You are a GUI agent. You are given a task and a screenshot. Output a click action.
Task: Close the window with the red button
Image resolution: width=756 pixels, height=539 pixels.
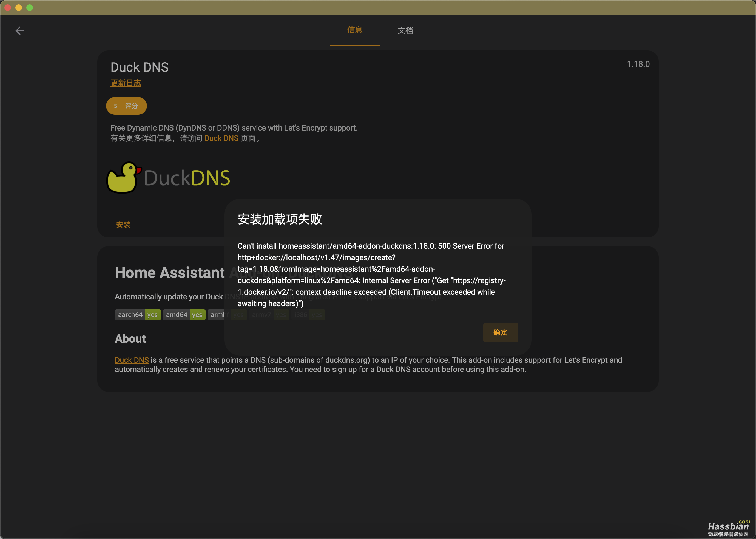[x=8, y=8]
